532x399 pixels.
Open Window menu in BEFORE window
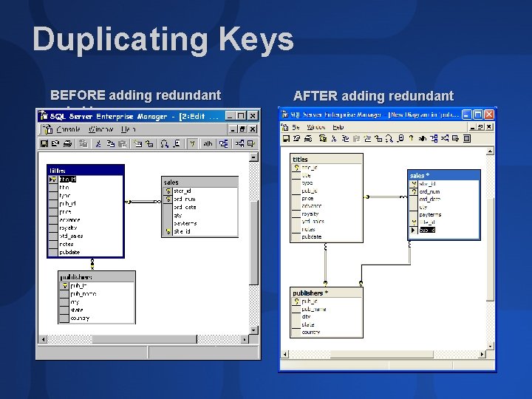(100, 129)
